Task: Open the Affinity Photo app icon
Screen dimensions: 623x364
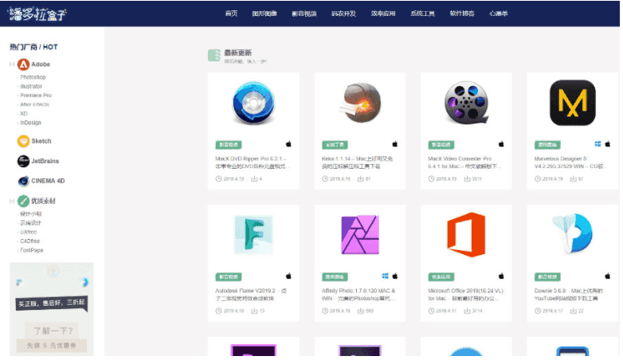Action: (360, 235)
